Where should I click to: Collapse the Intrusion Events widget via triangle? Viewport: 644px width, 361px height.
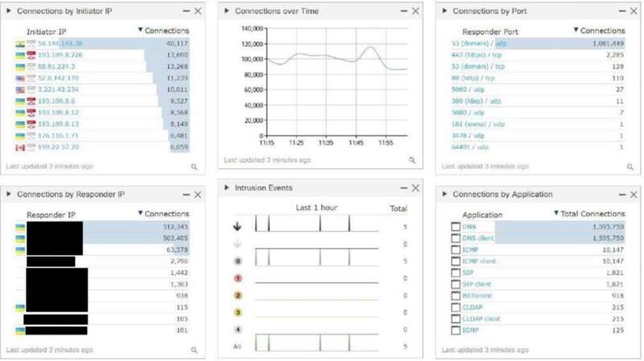(x=227, y=188)
